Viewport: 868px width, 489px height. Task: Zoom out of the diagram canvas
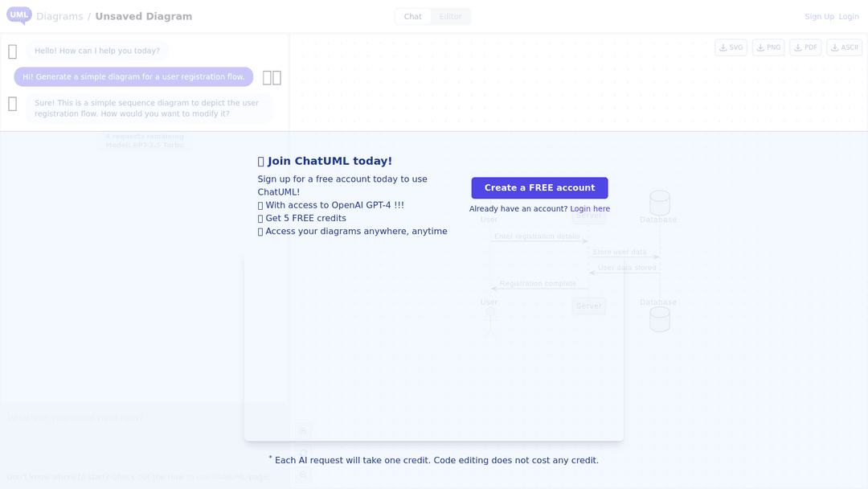point(303,475)
